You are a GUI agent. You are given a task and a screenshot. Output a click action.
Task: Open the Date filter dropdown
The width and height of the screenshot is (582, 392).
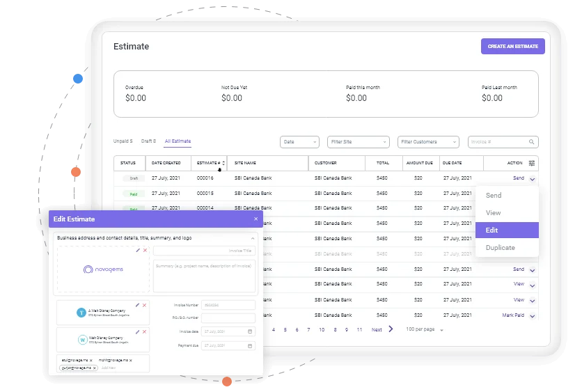299,142
